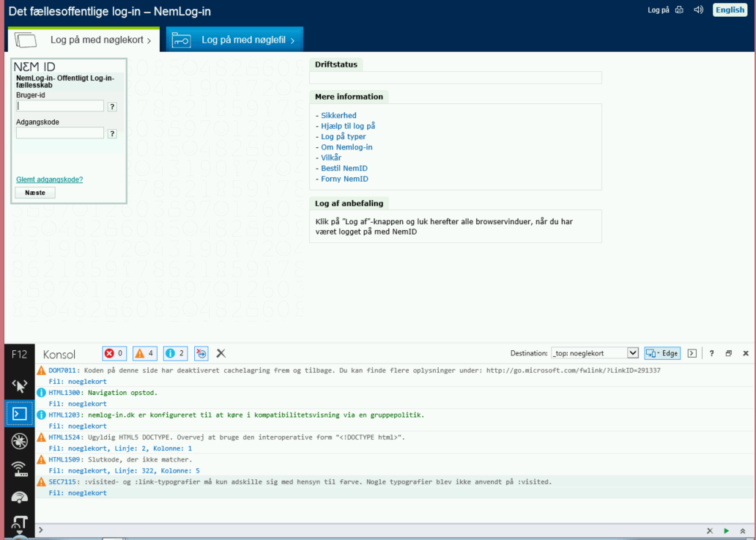Open the Glemt adgangskode link
The width and height of the screenshot is (756, 540).
pyautogui.click(x=49, y=180)
